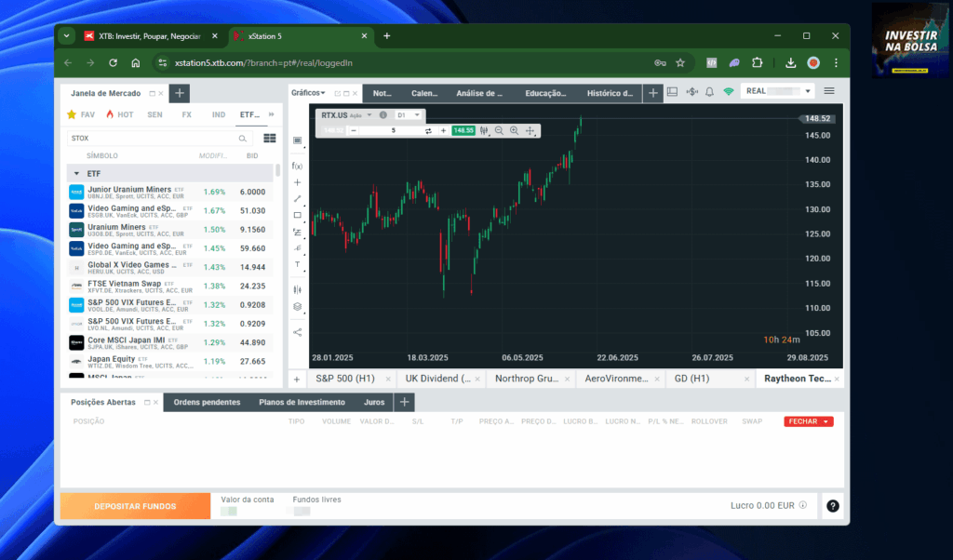Open the workspace layout icon
The width and height of the screenshot is (953, 560).
672,92
